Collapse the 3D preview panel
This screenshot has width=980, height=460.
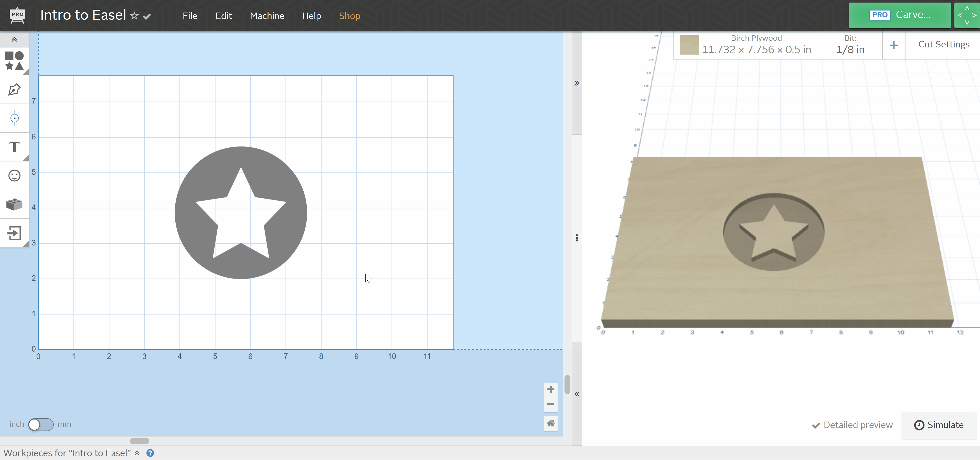(577, 394)
